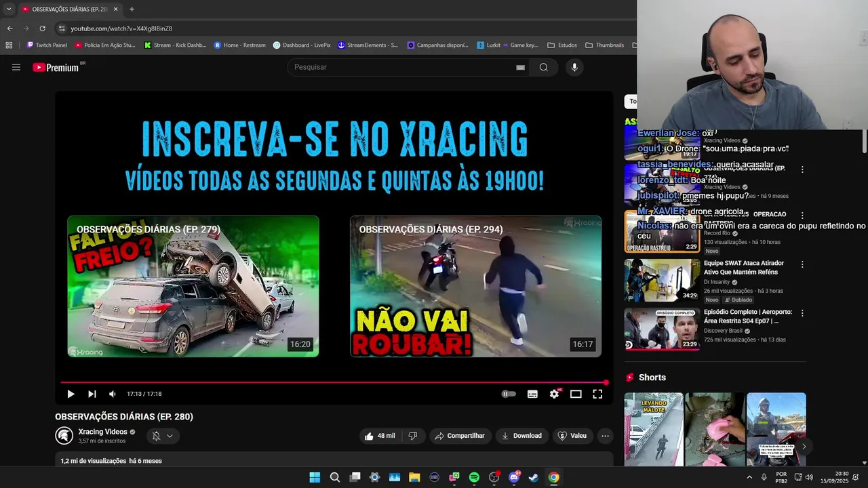Open Xracing Videos channel avatar
Screen dimensions: 868x488
tap(64, 436)
